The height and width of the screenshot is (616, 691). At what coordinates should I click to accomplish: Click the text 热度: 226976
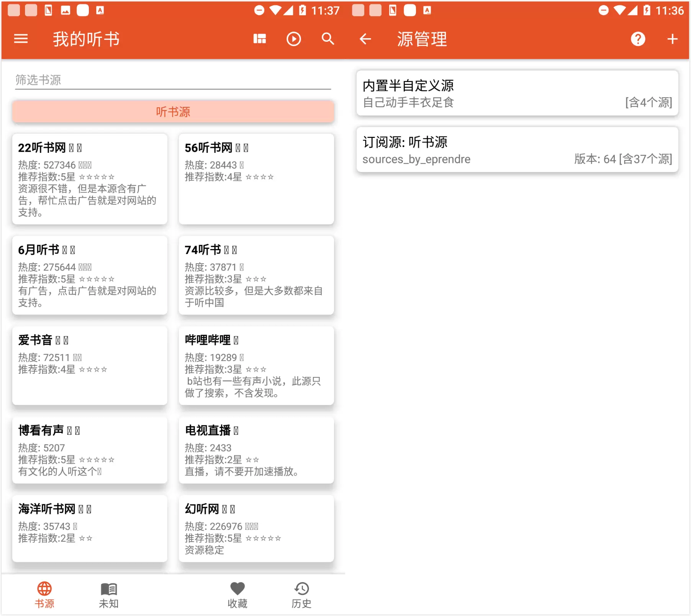[x=213, y=527]
